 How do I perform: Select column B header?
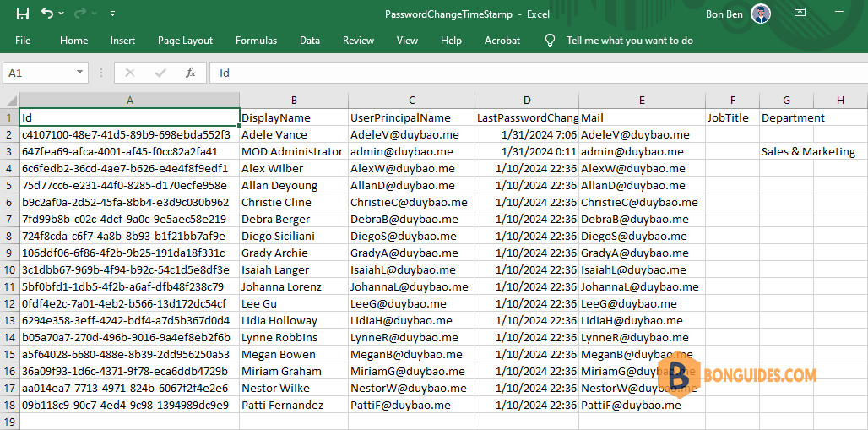pos(294,101)
